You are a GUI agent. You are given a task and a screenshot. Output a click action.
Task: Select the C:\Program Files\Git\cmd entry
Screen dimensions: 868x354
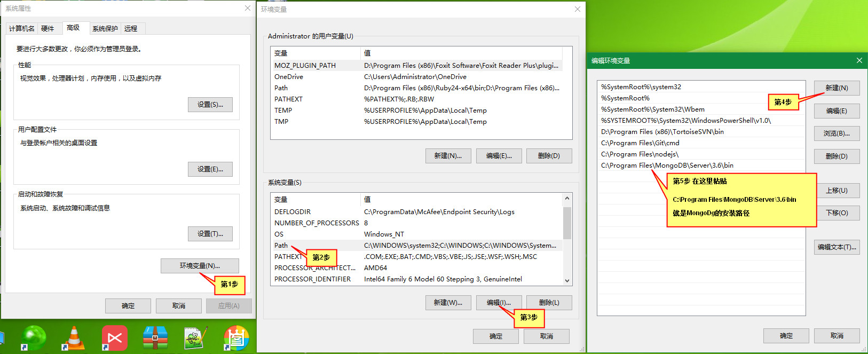click(701, 143)
